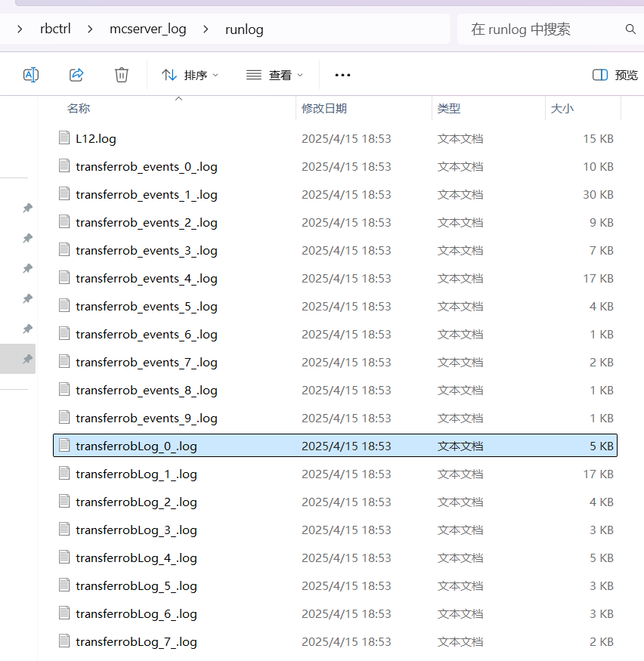644x661 pixels.
Task: Select the transferrobLog_1_.log file
Action: pyautogui.click(x=136, y=474)
